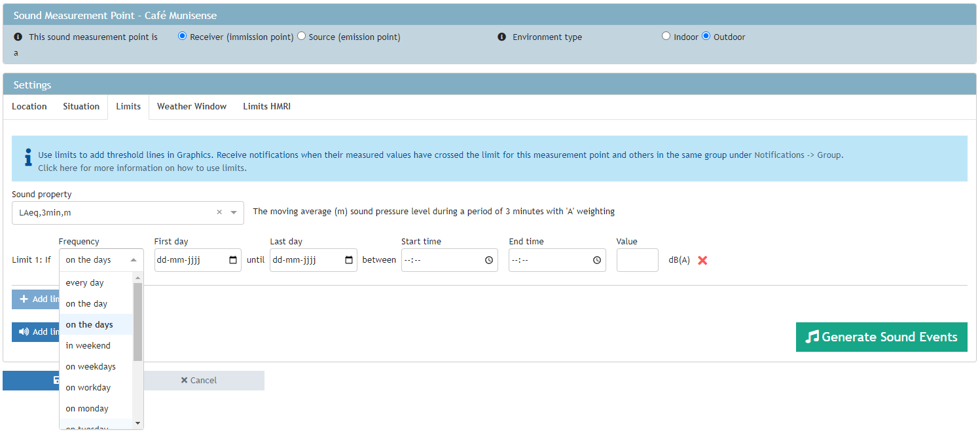980x435 pixels.
Task: Choose Indoor environment type
Action: [x=666, y=37]
